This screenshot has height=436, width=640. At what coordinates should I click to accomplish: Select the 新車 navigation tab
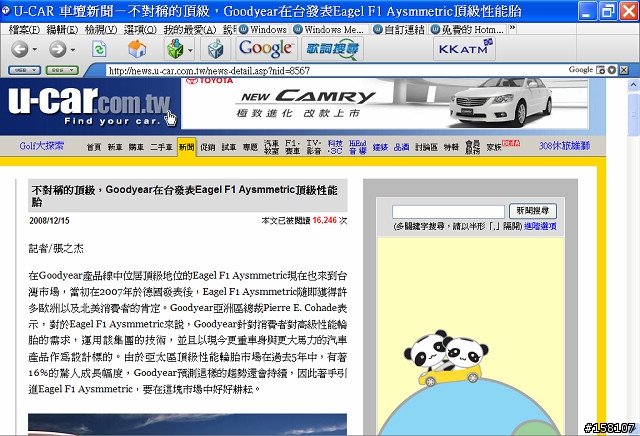coord(115,147)
